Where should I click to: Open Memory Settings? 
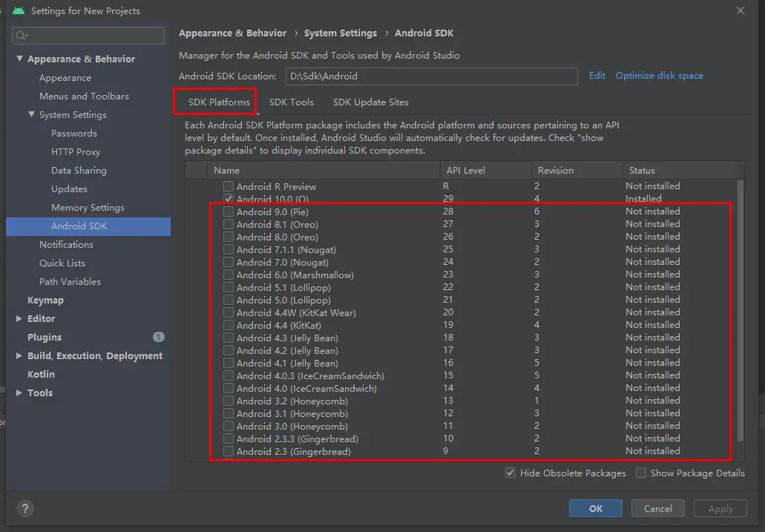(x=88, y=208)
